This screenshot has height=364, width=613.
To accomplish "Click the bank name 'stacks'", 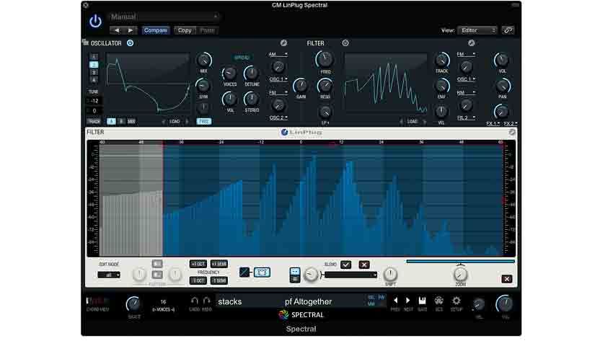I will (x=230, y=301).
